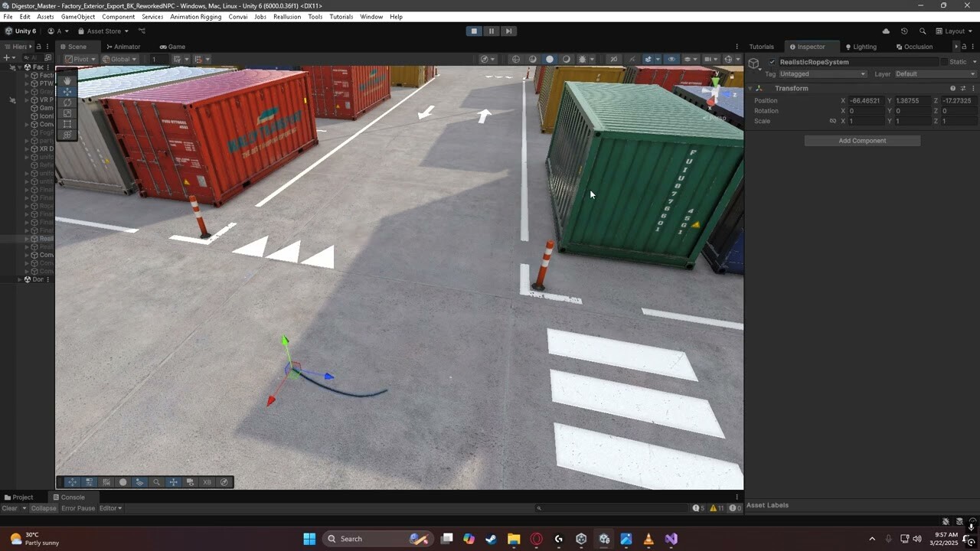
Task: Switch to the Lighting tab in right panel
Action: [x=861, y=47]
